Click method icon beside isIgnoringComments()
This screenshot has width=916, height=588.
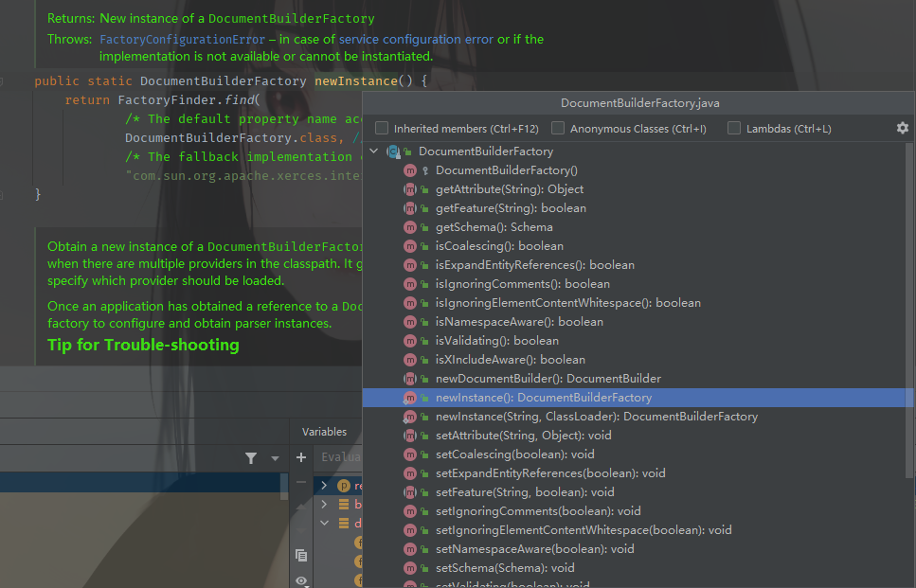[410, 284]
